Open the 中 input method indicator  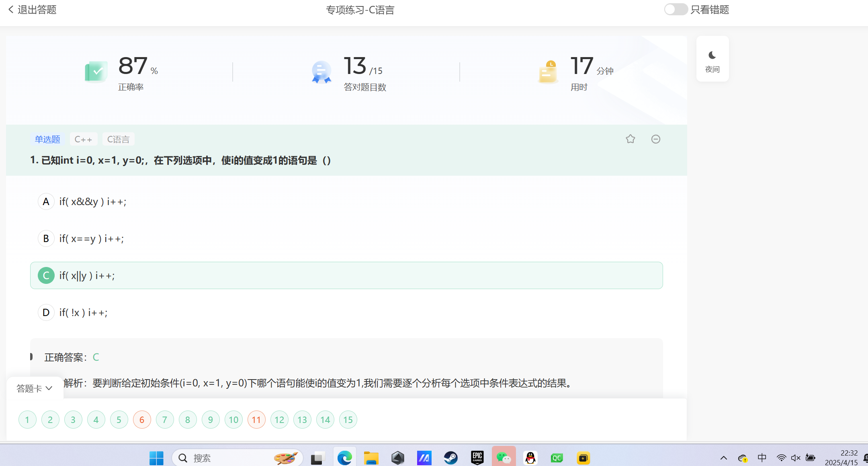762,458
